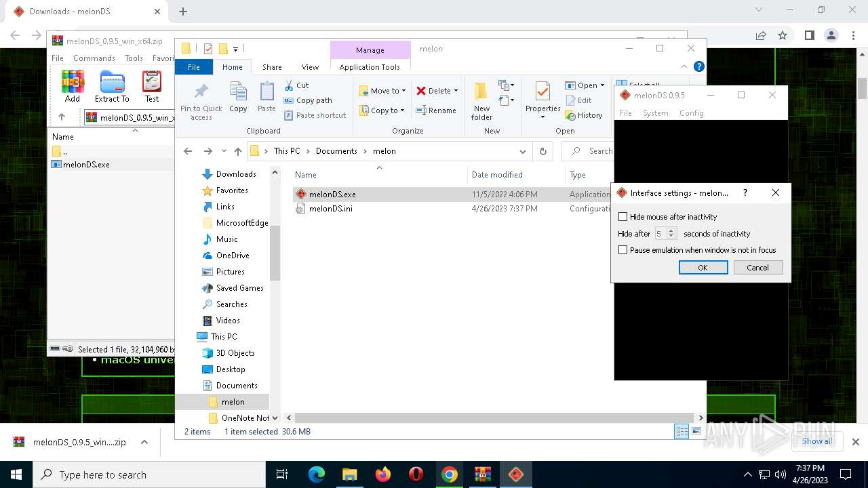
Task: Switch to the View ribbon tab
Action: pyautogui.click(x=310, y=67)
